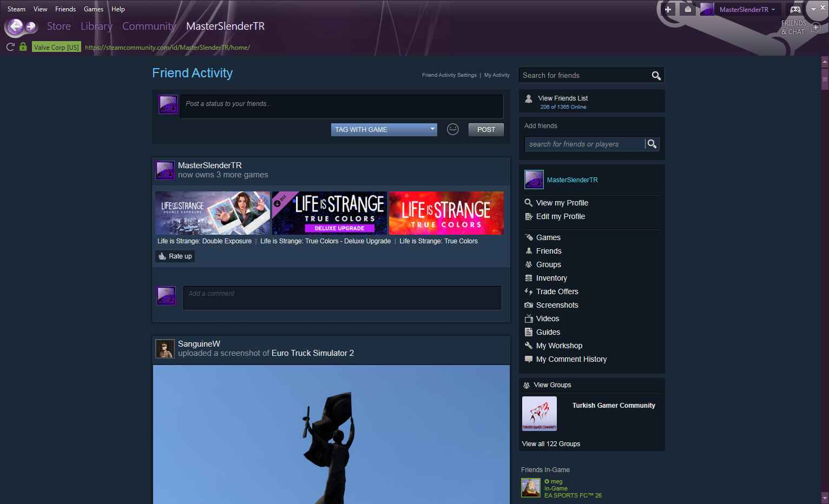Open SanguineW's avatar
Image resolution: width=829 pixels, height=504 pixels.
tap(165, 349)
